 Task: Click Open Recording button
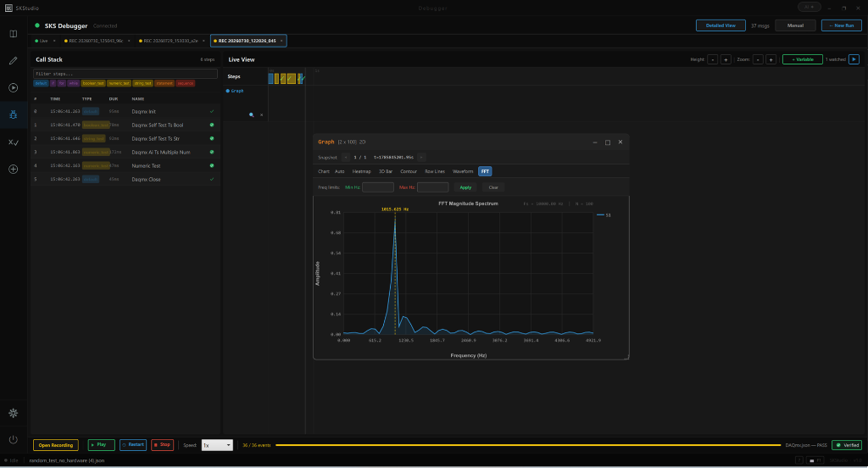coord(55,445)
